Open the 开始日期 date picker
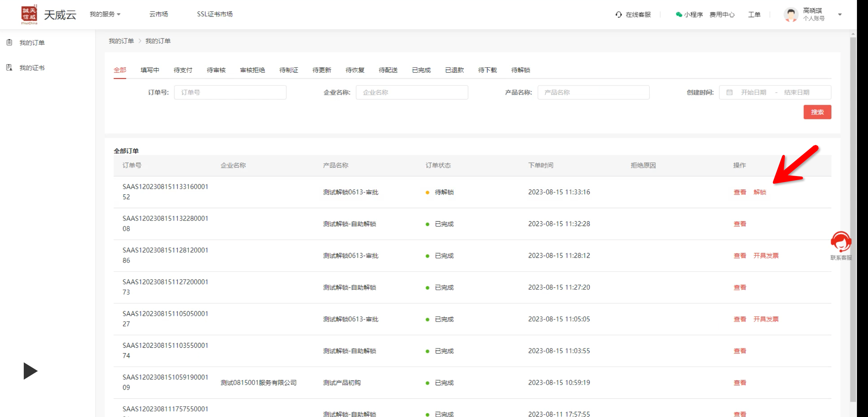This screenshot has width=868, height=417. click(753, 92)
